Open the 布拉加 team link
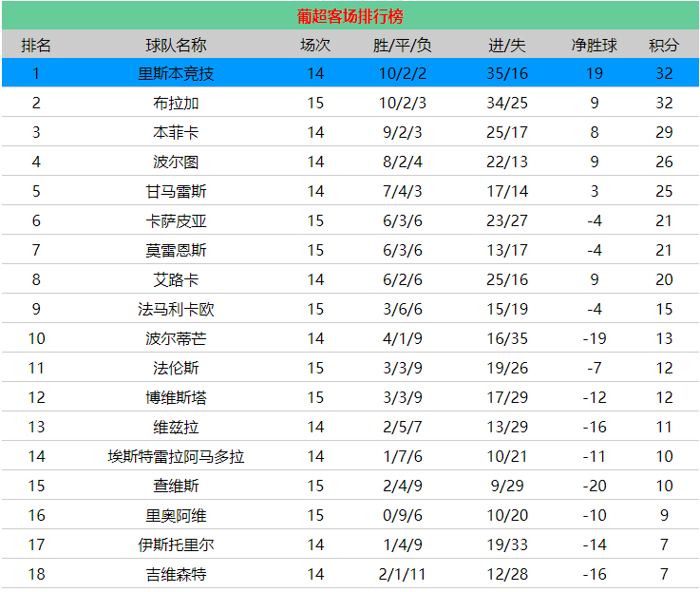700x592 pixels. click(x=176, y=103)
